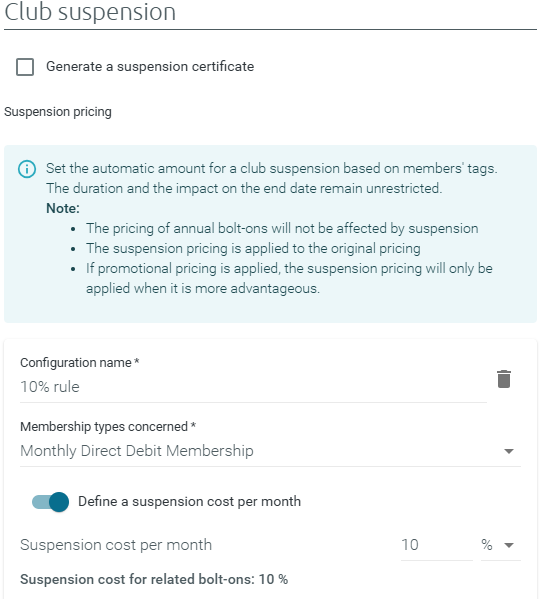
Task: Disable the Define a suspension cost per month toggle
Action: point(50,502)
